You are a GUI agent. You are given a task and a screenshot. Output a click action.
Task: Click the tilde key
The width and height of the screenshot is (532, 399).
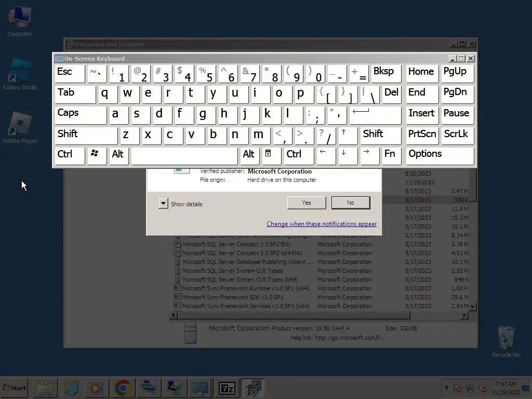[97, 74]
